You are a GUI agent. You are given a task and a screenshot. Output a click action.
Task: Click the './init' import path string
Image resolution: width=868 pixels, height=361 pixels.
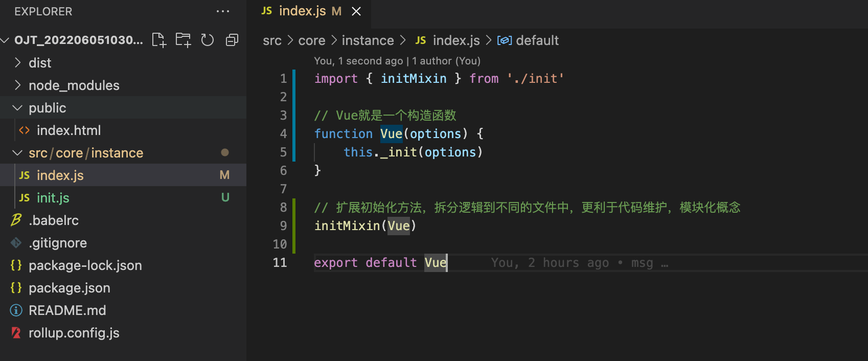pyautogui.click(x=535, y=78)
